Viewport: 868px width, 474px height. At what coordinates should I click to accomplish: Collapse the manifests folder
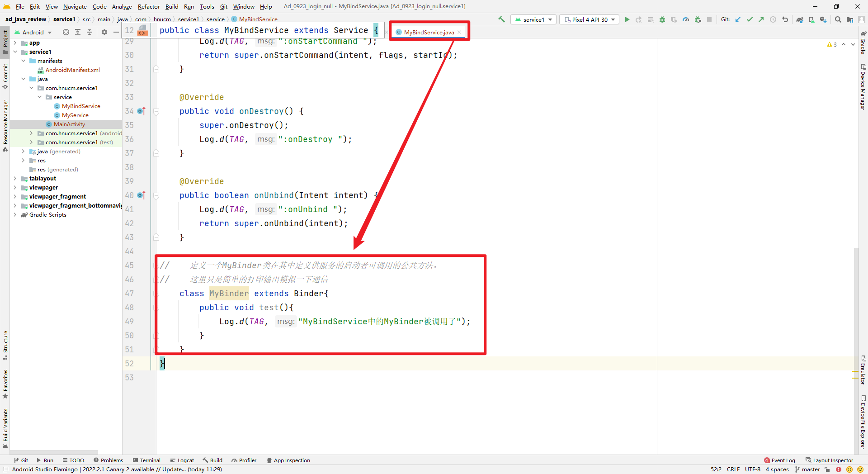click(x=23, y=61)
